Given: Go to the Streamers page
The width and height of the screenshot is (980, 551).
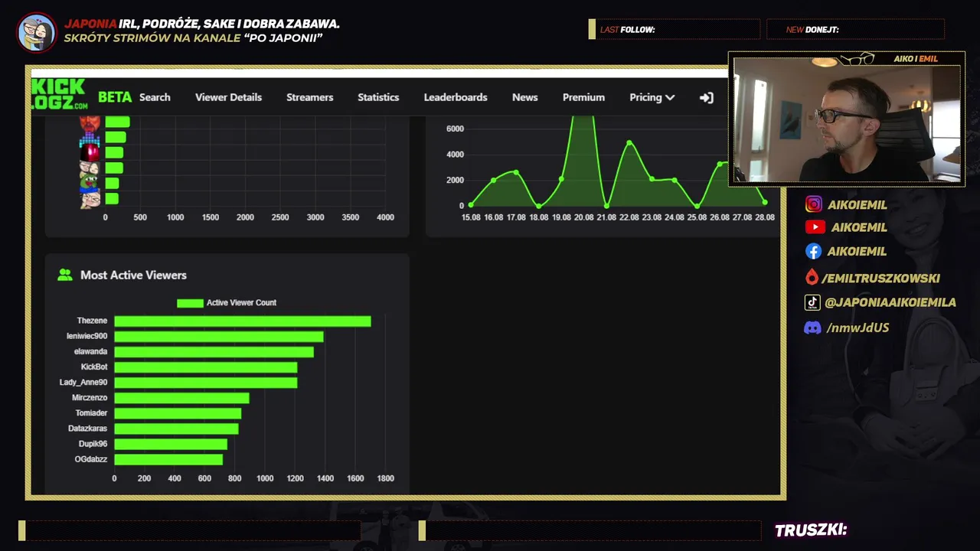Looking at the screenshot, I should [x=309, y=97].
